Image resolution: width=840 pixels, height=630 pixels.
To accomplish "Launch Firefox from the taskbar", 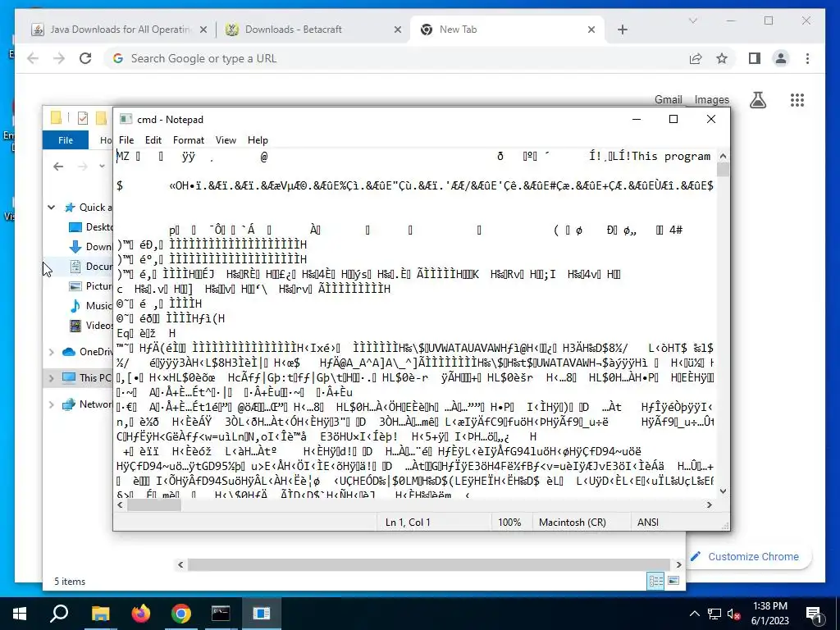I will [x=141, y=614].
